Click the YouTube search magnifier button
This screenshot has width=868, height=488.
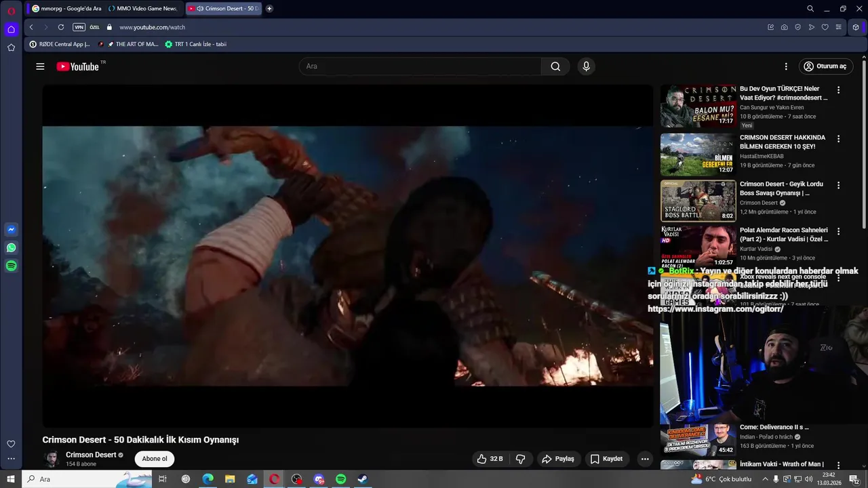[x=555, y=66]
